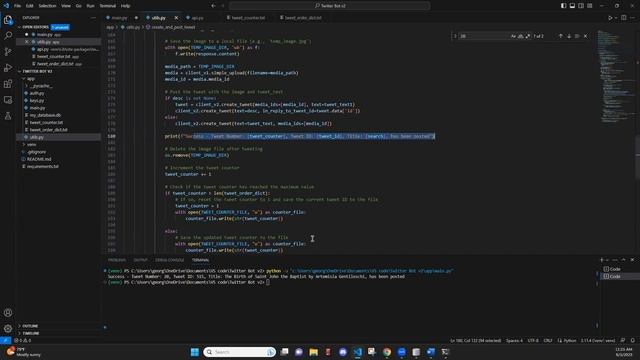Image resolution: width=640 pixels, height=360 pixels.
Task: Open the Testing flask view
Action: [8, 116]
